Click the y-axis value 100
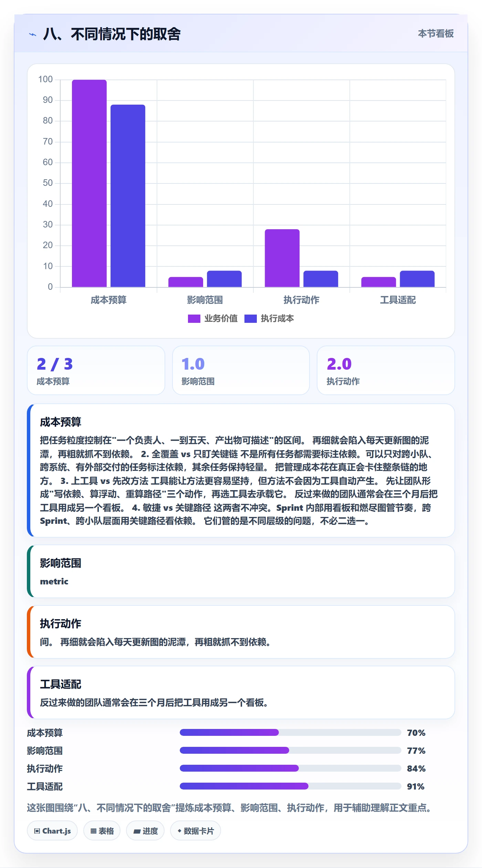Viewport: 482px width, 868px height. tap(45, 80)
